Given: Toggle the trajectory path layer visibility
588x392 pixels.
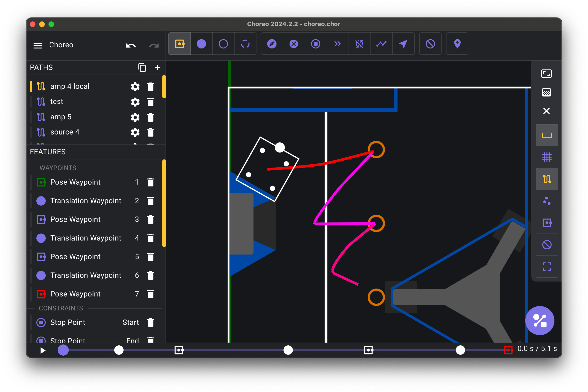Looking at the screenshot, I should (x=547, y=179).
